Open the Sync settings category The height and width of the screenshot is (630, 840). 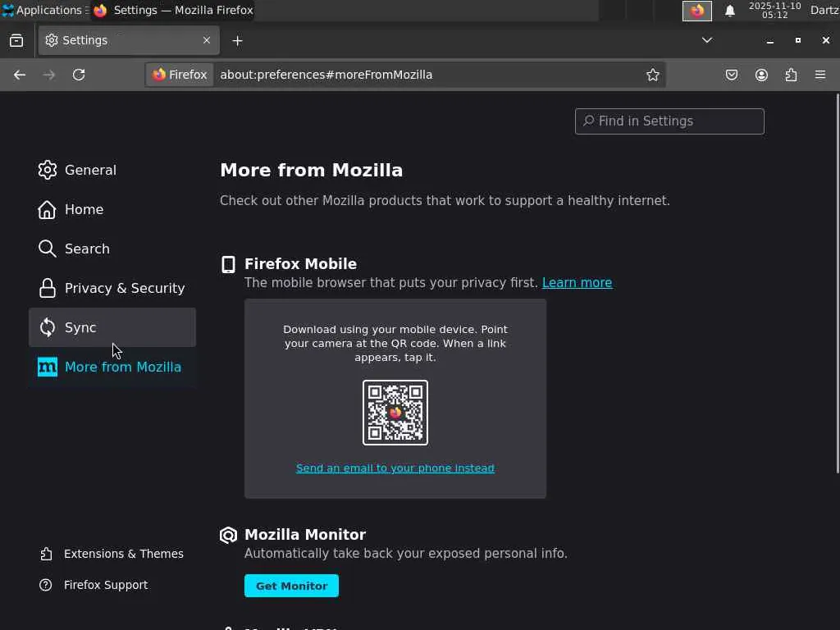click(x=80, y=327)
